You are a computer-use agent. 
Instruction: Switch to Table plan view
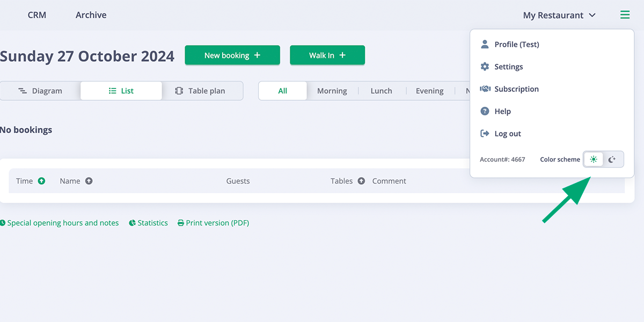[201, 91]
